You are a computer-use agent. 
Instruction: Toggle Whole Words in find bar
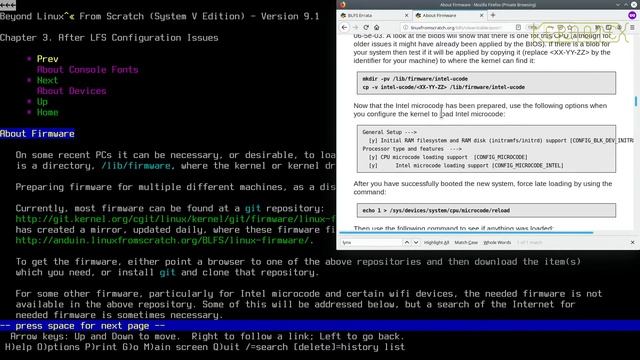(497, 242)
